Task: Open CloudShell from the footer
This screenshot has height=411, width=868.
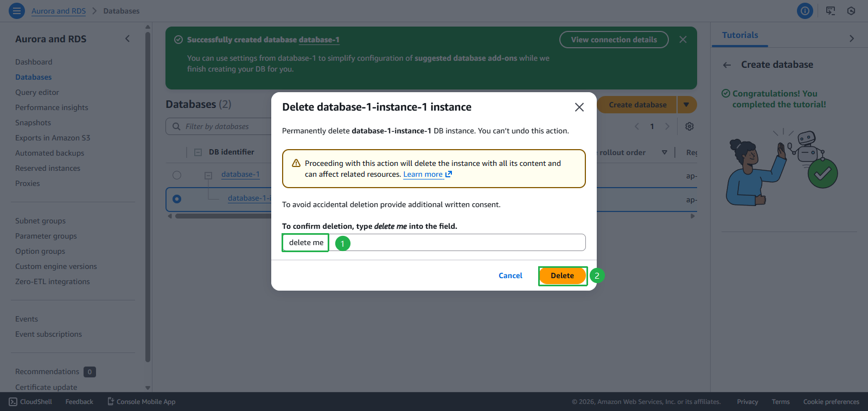Action: 30,402
